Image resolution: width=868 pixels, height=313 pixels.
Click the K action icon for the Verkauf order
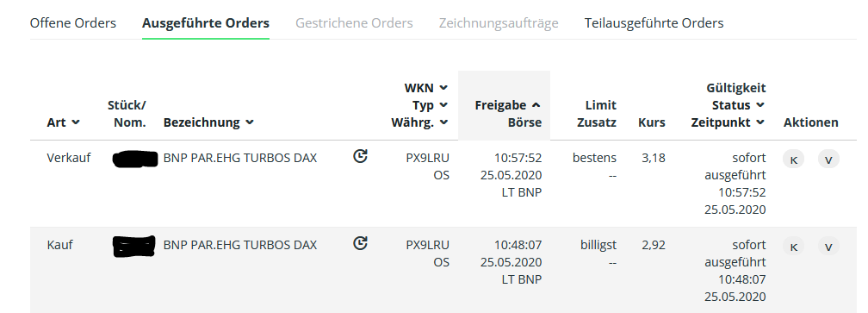(793, 160)
